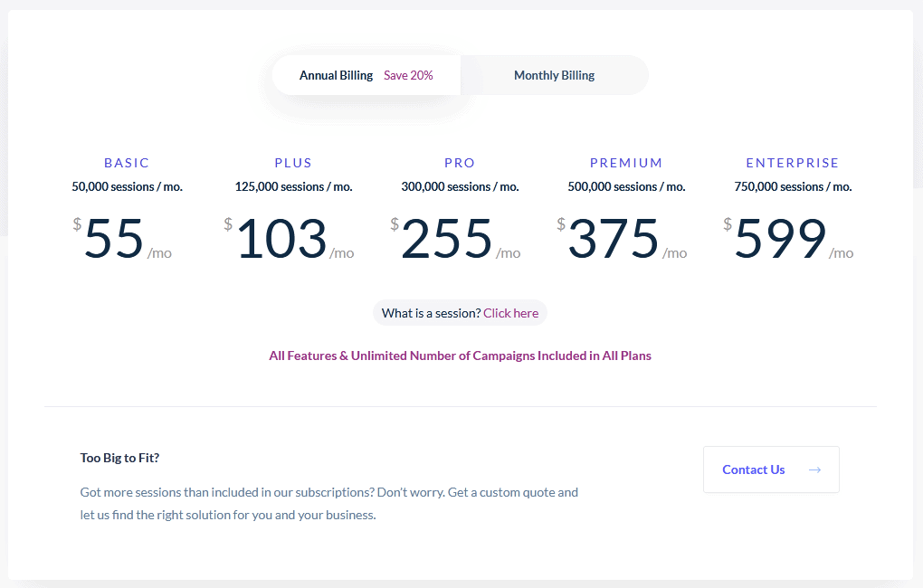The image size is (923, 588).
Task: Select the Save 20% label
Action: click(x=408, y=75)
